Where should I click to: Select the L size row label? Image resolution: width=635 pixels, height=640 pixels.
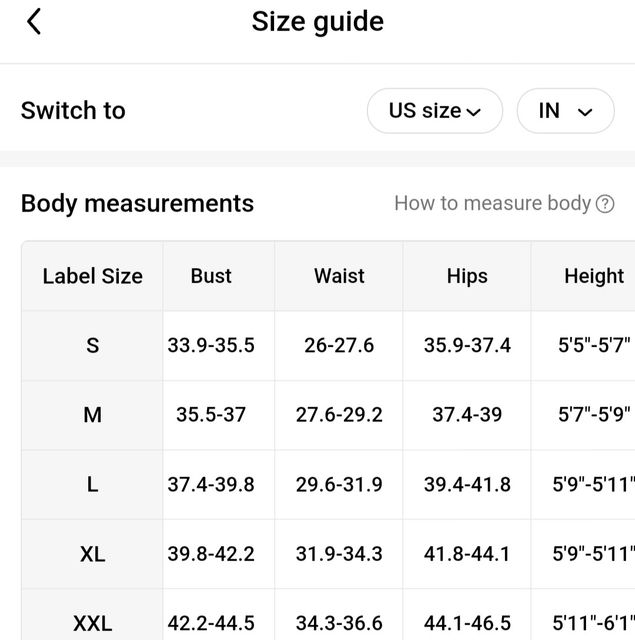point(93,485)
